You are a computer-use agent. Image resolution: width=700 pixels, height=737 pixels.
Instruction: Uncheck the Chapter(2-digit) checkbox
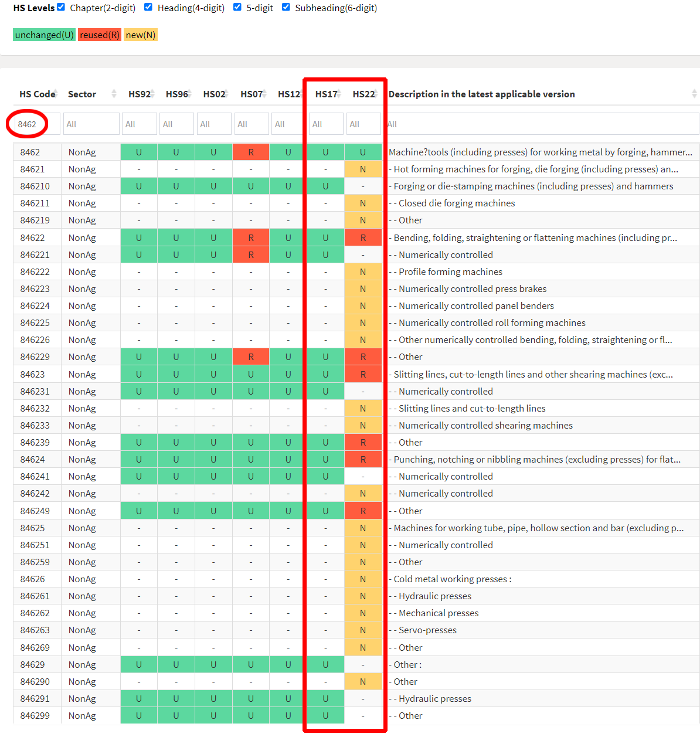pyautogui.click(x=61, y=7)
